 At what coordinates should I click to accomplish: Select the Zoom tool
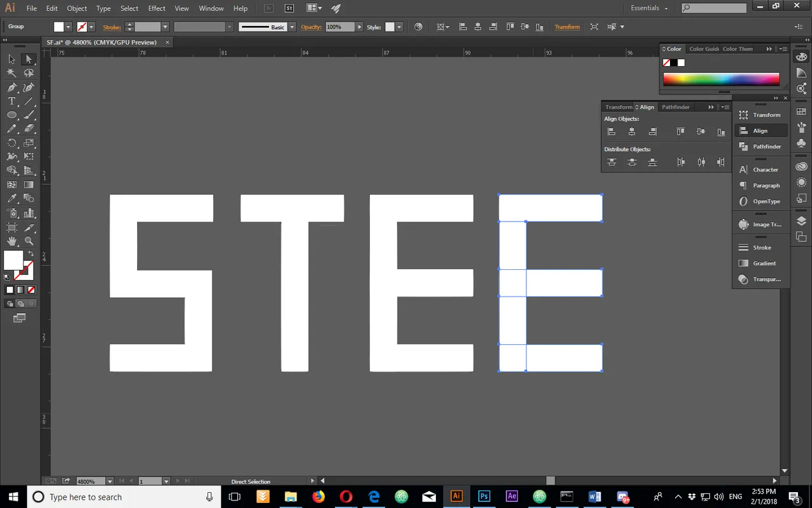[29, 241]
